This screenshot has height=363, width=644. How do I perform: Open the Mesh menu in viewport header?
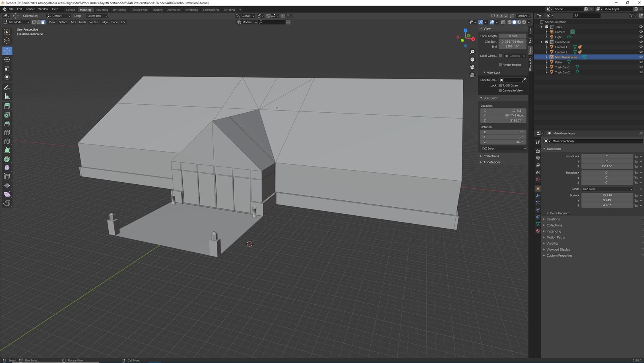pyautogui.click(x=83, y=22)
